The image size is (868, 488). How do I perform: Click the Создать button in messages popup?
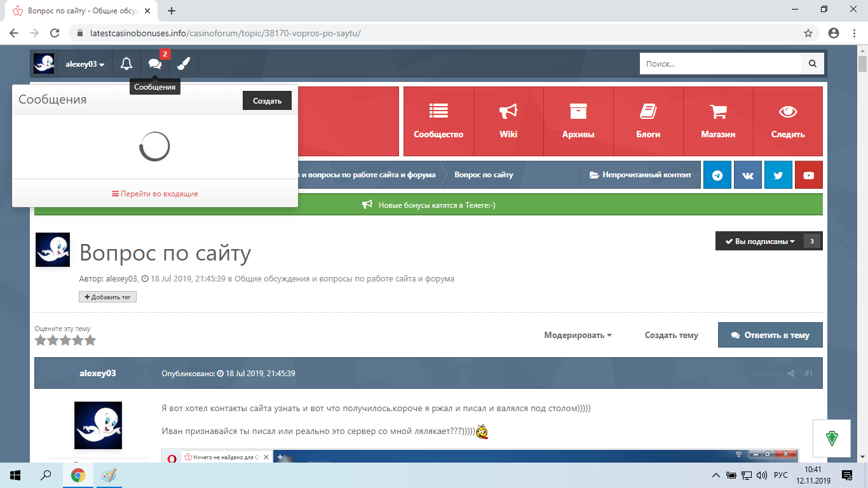pyautogui.click(x=267, y=101)
